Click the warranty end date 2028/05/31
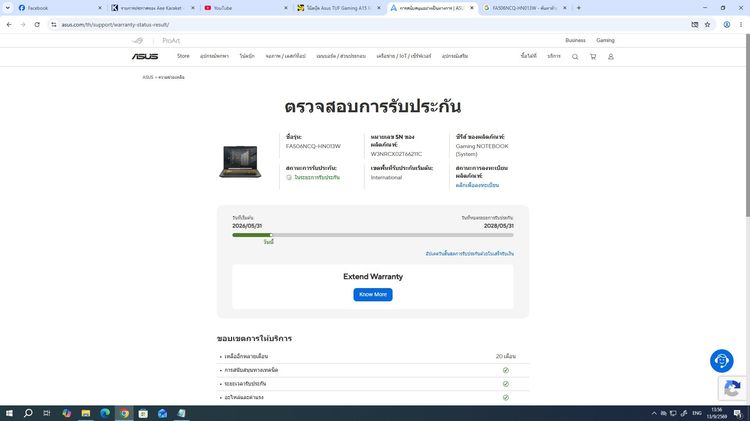The width and height of the screenshot is (750, 421). click(x=498, y=226)
